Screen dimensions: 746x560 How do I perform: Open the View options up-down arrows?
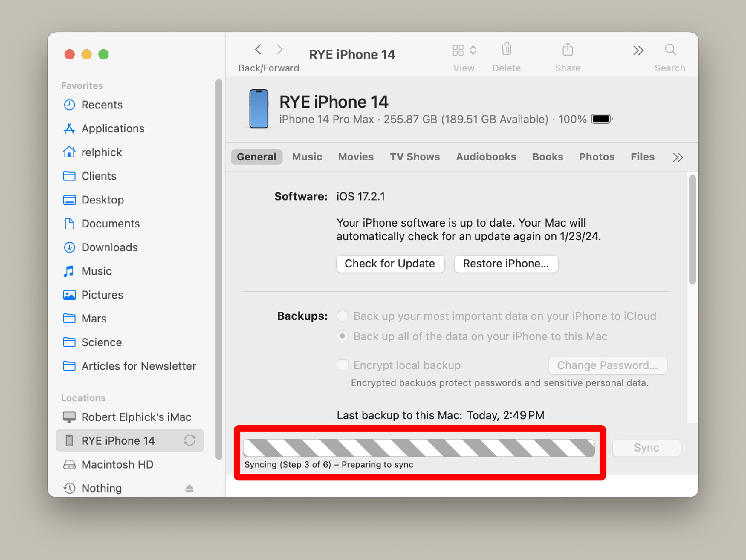(x=473, y=50)
